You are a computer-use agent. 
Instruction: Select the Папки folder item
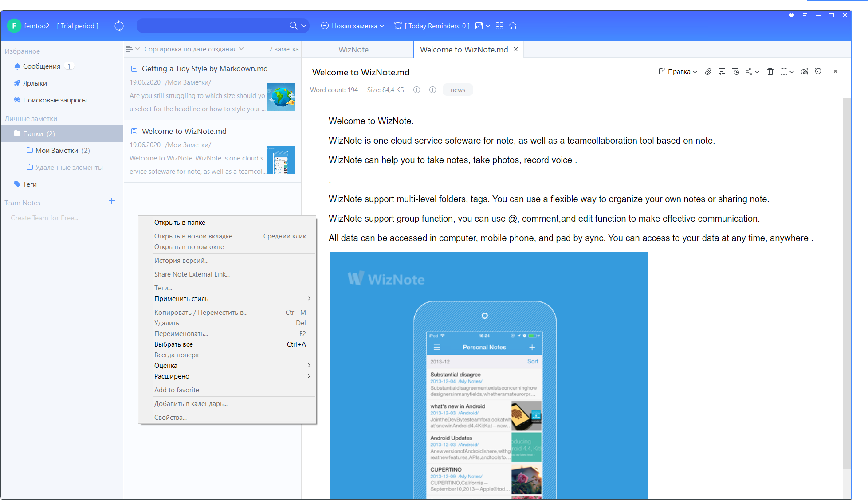point(62,133)
